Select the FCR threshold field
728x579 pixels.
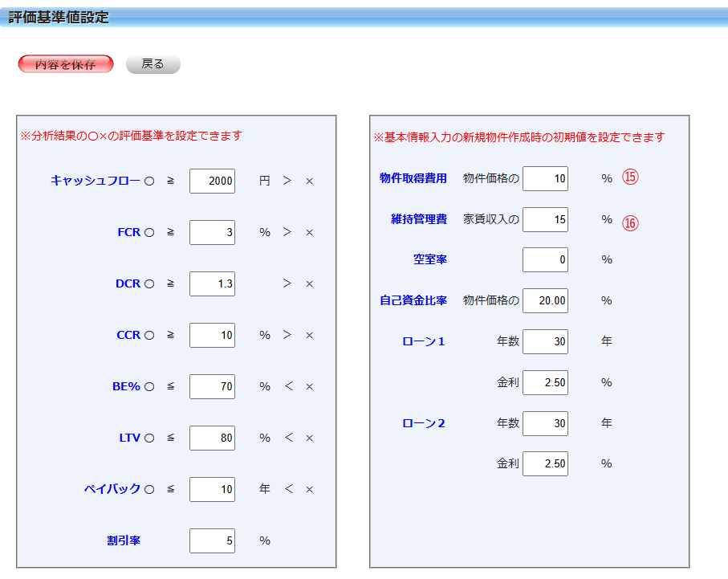212,232
